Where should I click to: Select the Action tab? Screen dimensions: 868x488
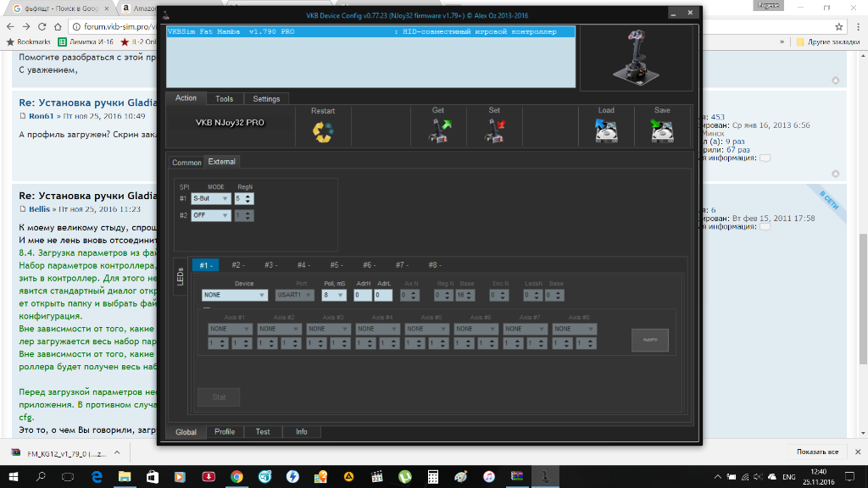pyautogui.click(x=186, y=98)
